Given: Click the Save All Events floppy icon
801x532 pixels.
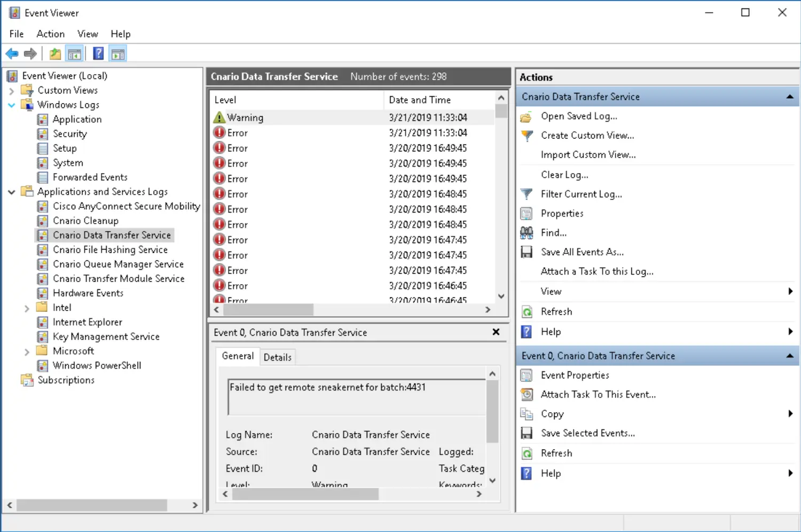Looking at the screenshot, I should pos(527,252).
